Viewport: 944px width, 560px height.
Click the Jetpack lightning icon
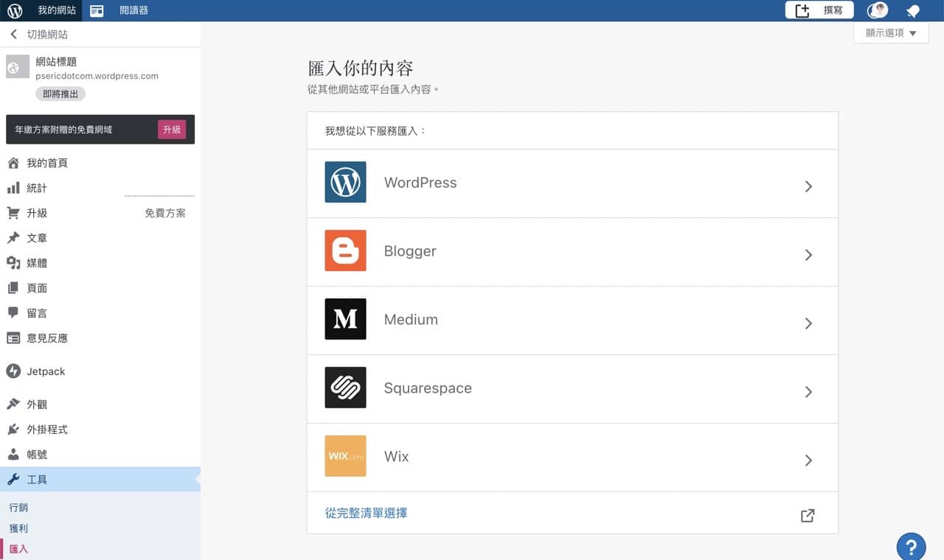[13, 371]
